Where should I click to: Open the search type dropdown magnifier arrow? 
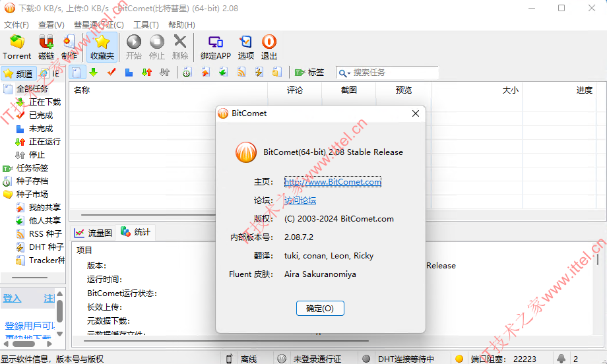(x=344, y=73)
